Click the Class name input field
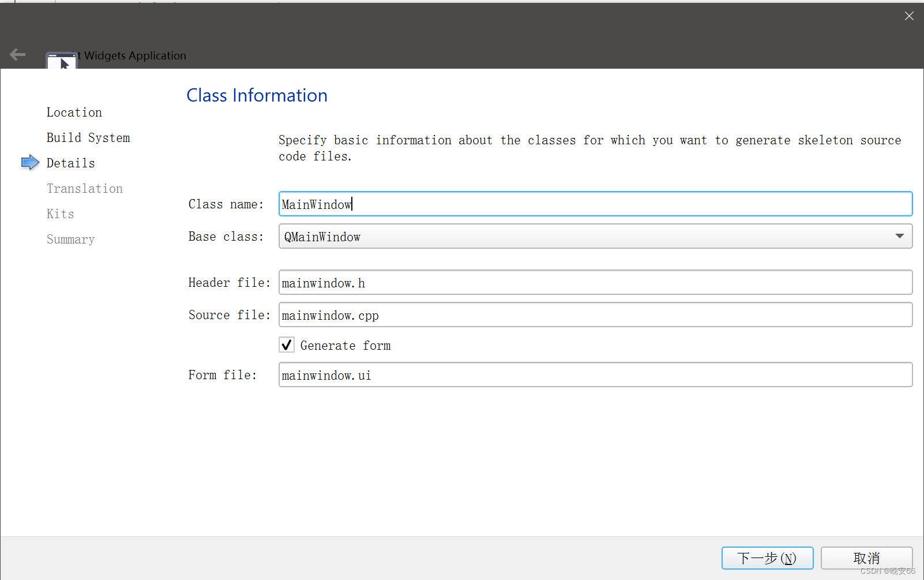 pos(595,204)
